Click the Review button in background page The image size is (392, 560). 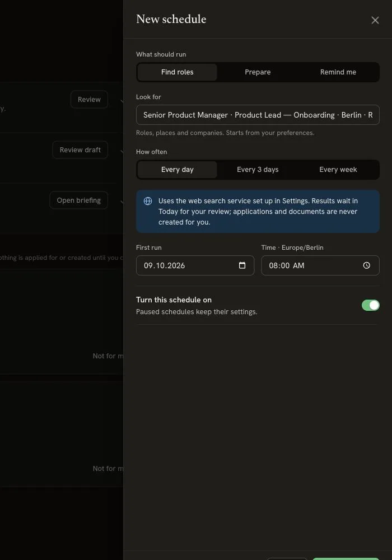click(x=89, y=100)
